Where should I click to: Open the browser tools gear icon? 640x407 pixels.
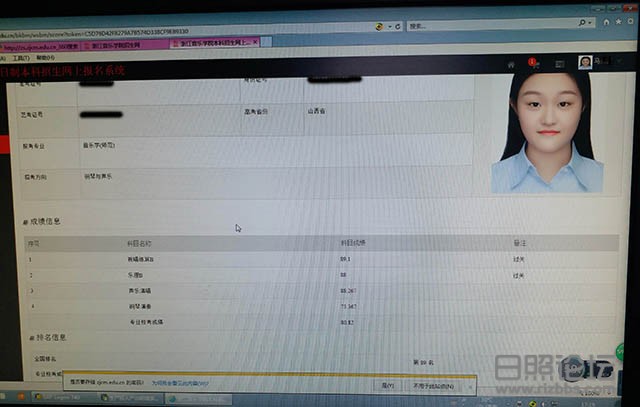[x=631, y=21]
